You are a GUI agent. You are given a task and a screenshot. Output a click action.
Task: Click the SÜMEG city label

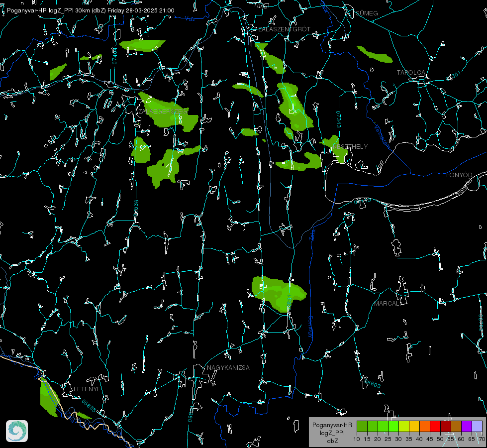coord(367,13)
